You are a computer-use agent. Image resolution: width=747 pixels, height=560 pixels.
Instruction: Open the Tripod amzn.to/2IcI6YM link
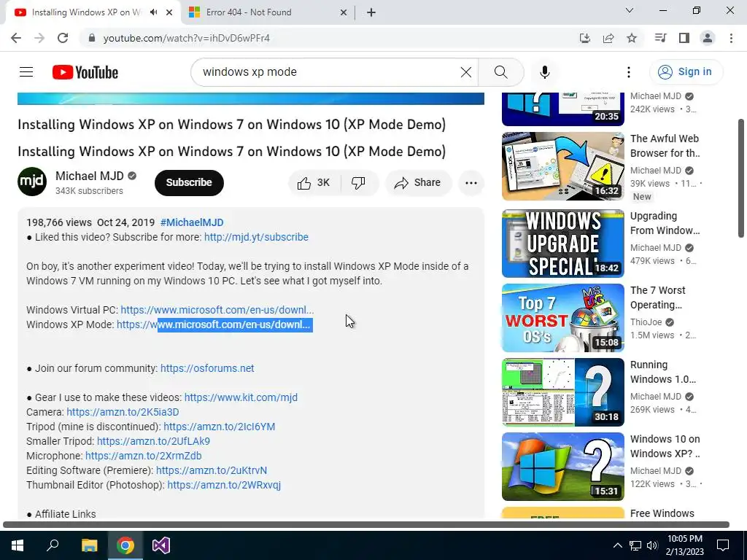tap(219, 427)
